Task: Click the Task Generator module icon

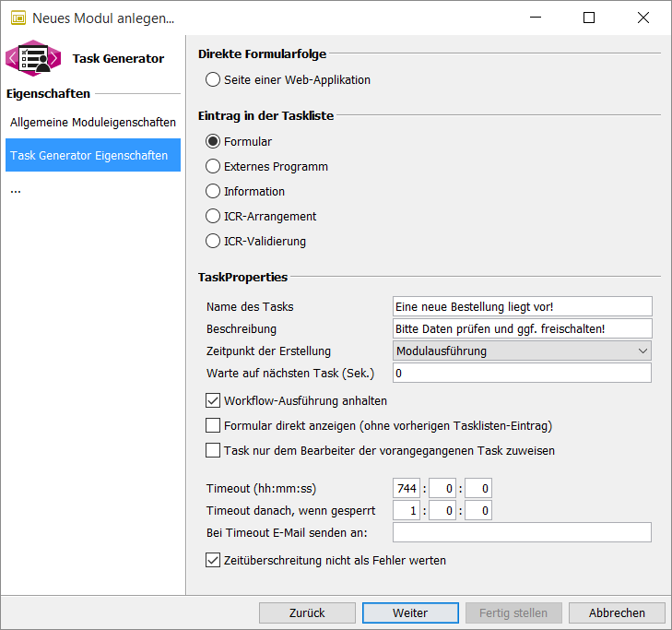Action: (33, 58)
